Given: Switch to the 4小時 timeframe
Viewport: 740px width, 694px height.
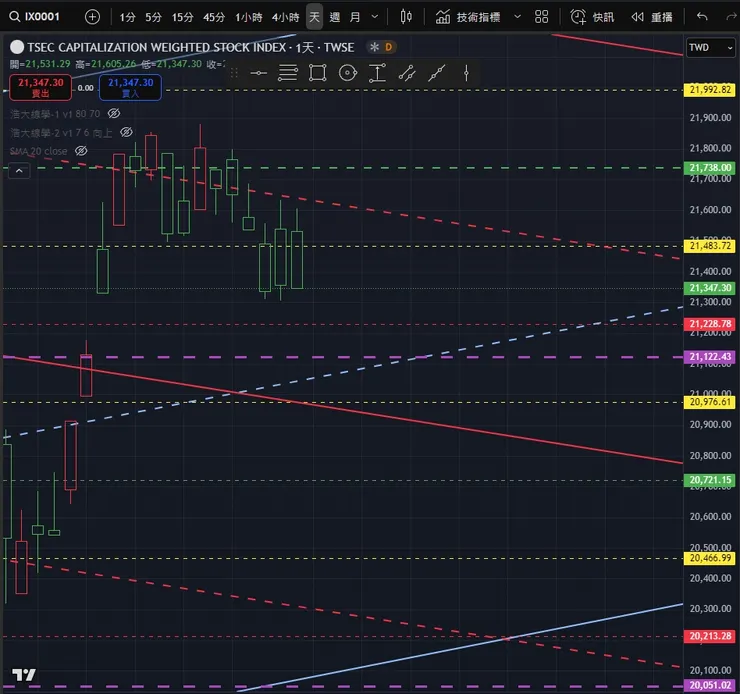Looking at the screenshot, I should click(286, 17).
